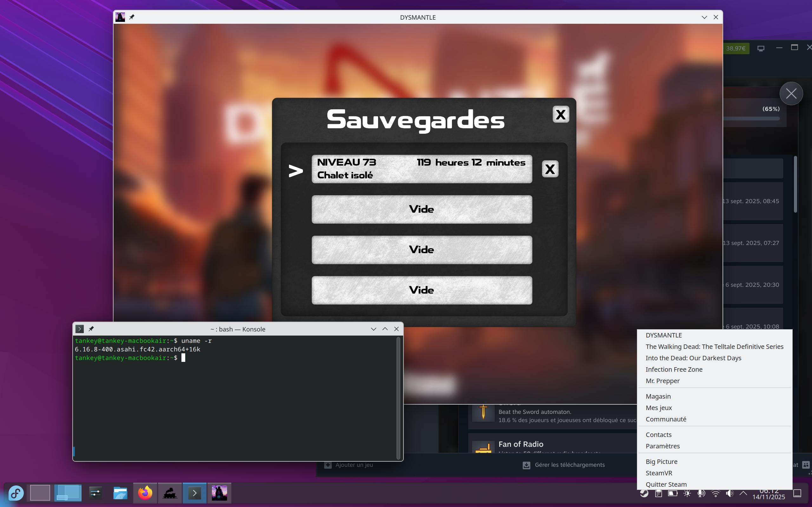Select Quitter Steam in the context menu
Screen dimensions: 812x507
click(x=666, y=484)
